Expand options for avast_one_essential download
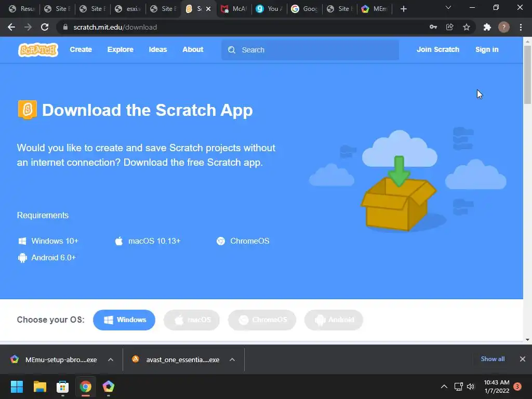Image resolution: width=532 pixels, height=399 pixels. coord(232,360)
